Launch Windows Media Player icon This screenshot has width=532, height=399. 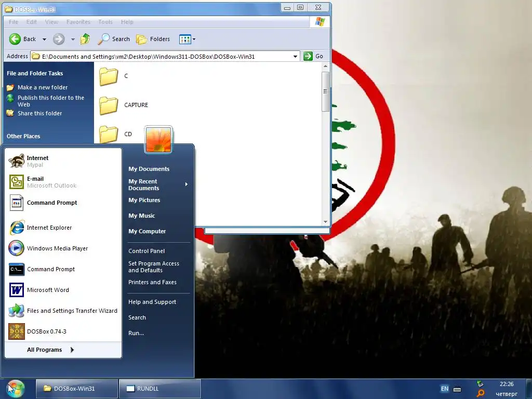pos(16,248)
